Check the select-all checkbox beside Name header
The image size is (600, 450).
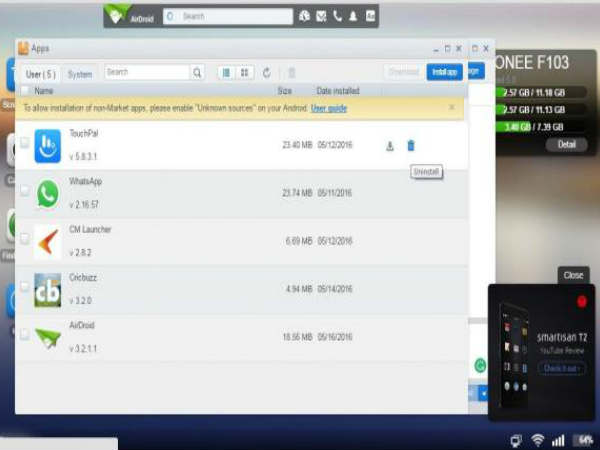click(24, 90)
